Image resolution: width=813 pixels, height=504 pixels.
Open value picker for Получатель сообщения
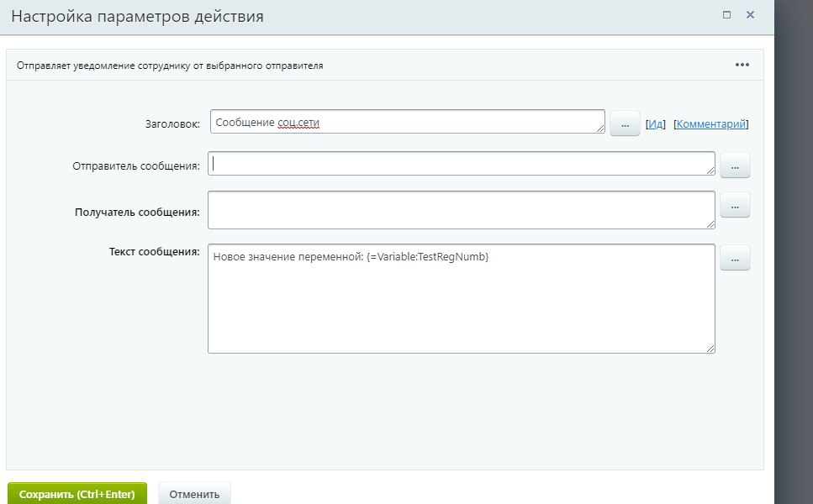click(735, 205)
